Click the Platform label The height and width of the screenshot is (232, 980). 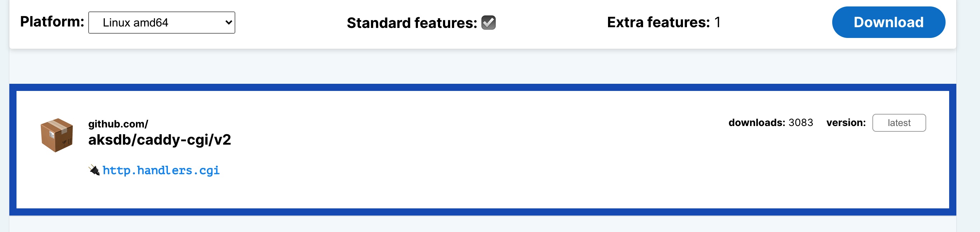(x=52, y=21)
